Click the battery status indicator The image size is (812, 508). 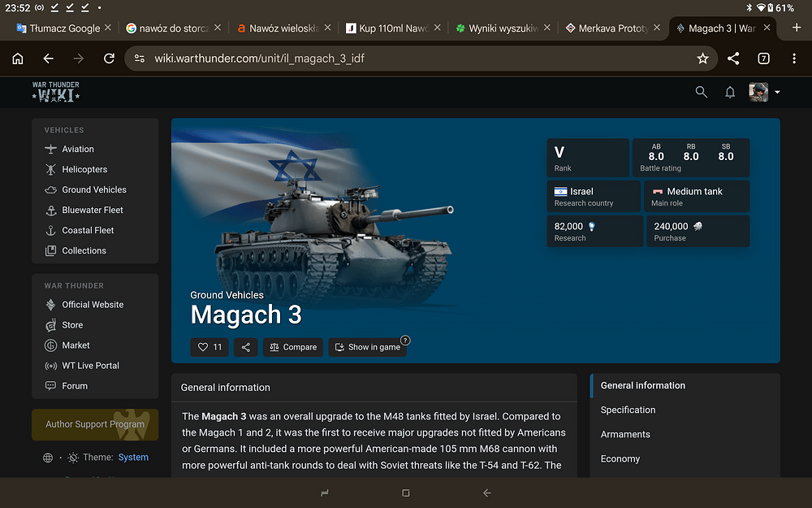(x=781, y=8)
